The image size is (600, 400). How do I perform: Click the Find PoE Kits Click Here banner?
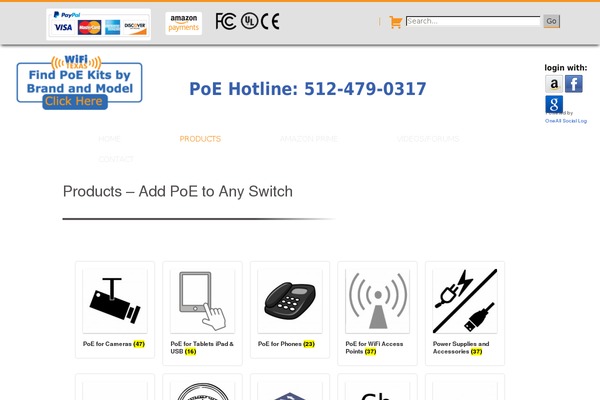tap(79, 82)
